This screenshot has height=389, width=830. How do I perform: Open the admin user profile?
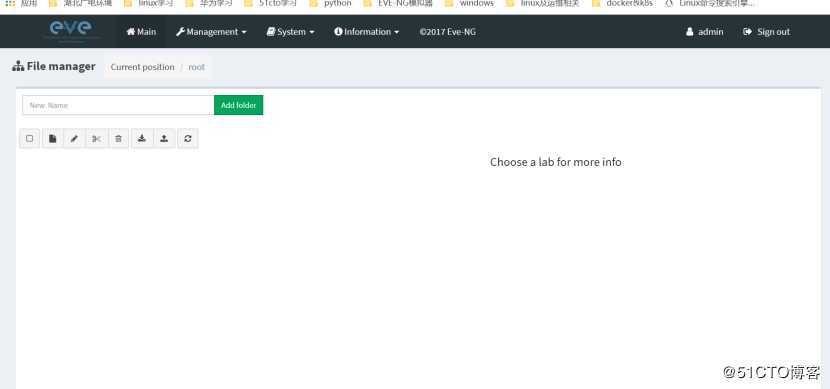(x=705, y=32)
